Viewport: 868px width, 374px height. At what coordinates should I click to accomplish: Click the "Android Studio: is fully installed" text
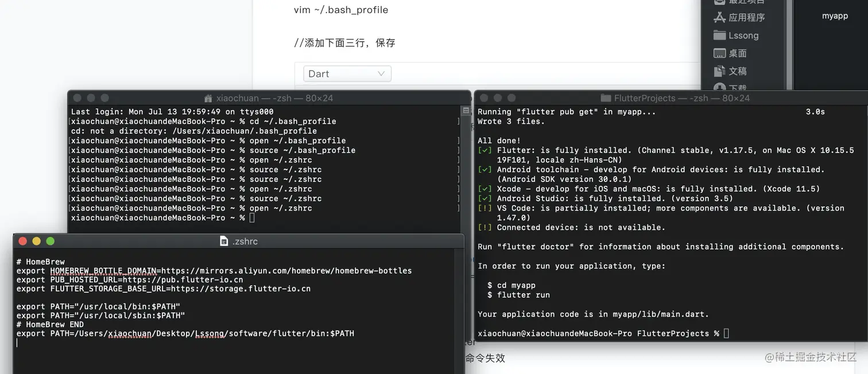(x=582, y=198)
